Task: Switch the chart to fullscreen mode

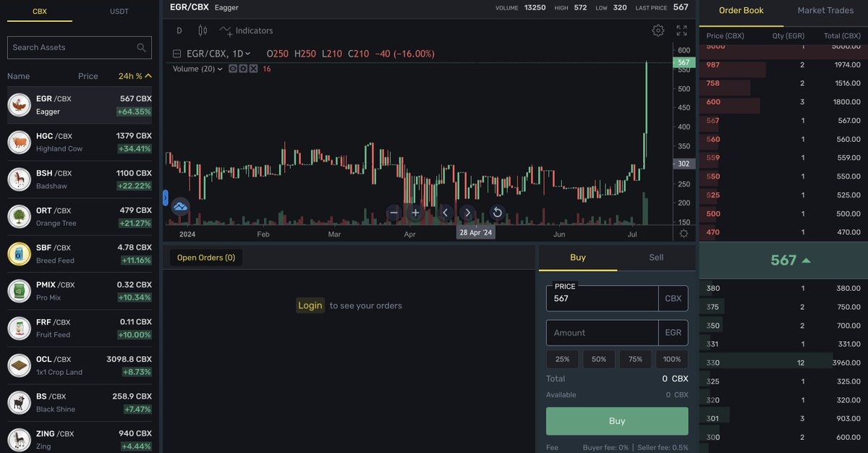Action: (x=681, y=30)
